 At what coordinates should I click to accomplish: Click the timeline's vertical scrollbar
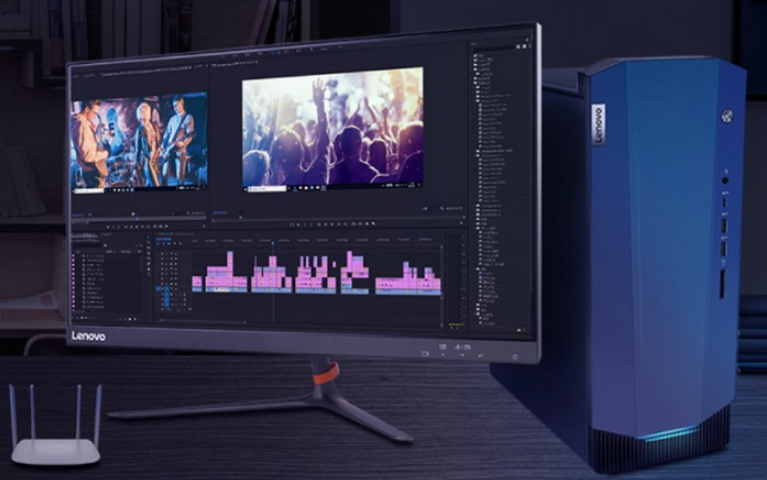pyautogui.click(x=442, y=284)
